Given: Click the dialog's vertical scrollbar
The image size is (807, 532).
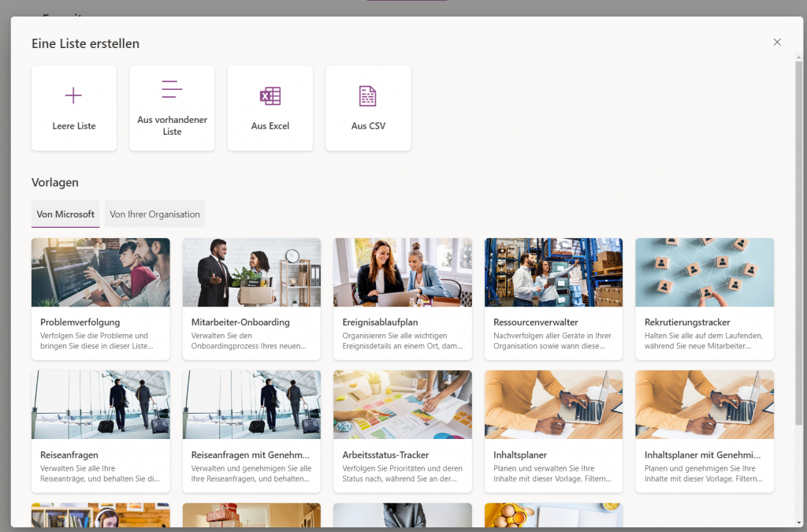Looking at the screenshot, I should [799, 242].
